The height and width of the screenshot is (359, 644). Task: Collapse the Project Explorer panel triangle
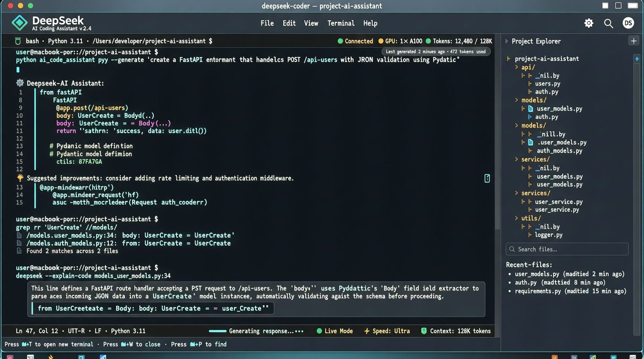[507, 41]
